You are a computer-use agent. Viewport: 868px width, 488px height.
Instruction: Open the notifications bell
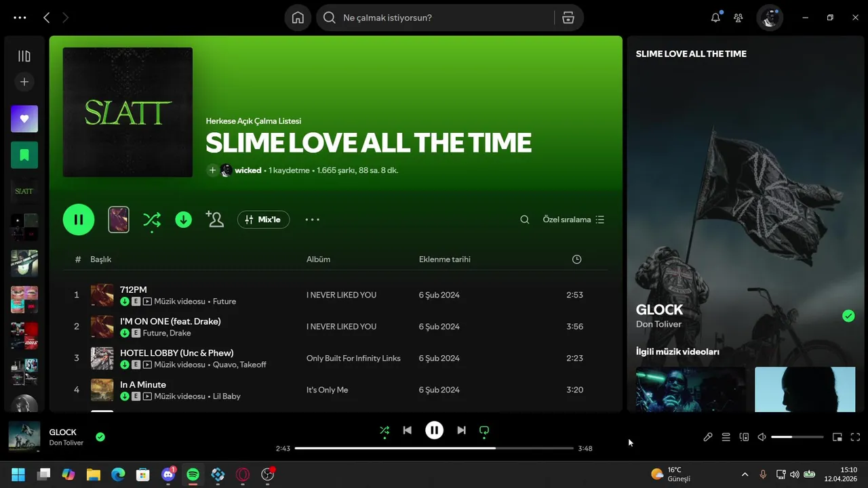[715, 18]
